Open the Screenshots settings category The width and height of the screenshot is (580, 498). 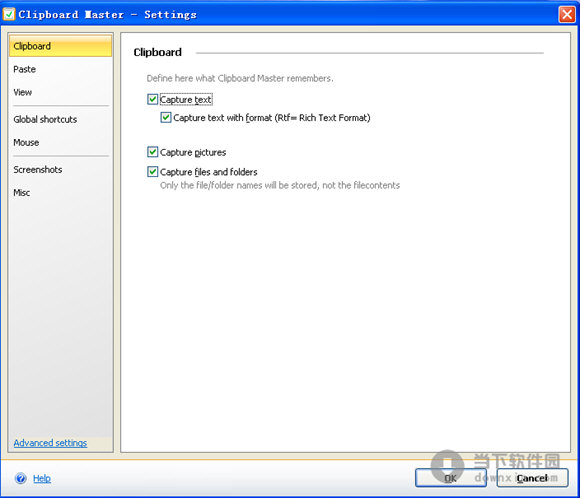click(60, 169)
